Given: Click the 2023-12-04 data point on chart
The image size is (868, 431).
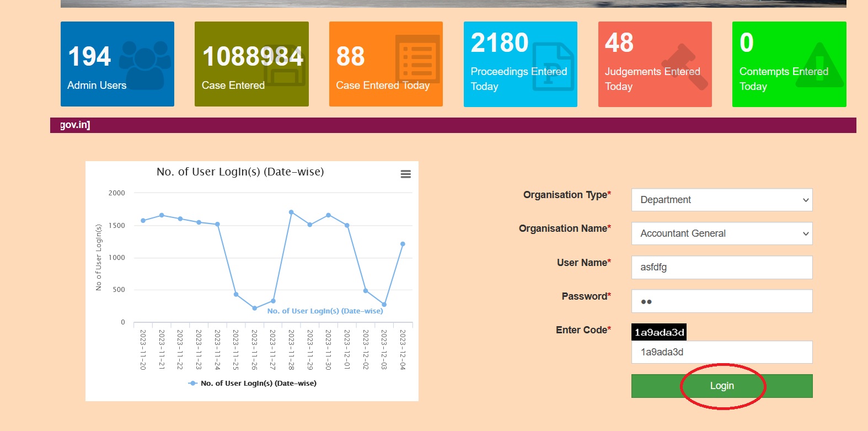Looking at the screenshot, I should pyautogui.click(x=403, y=244).
